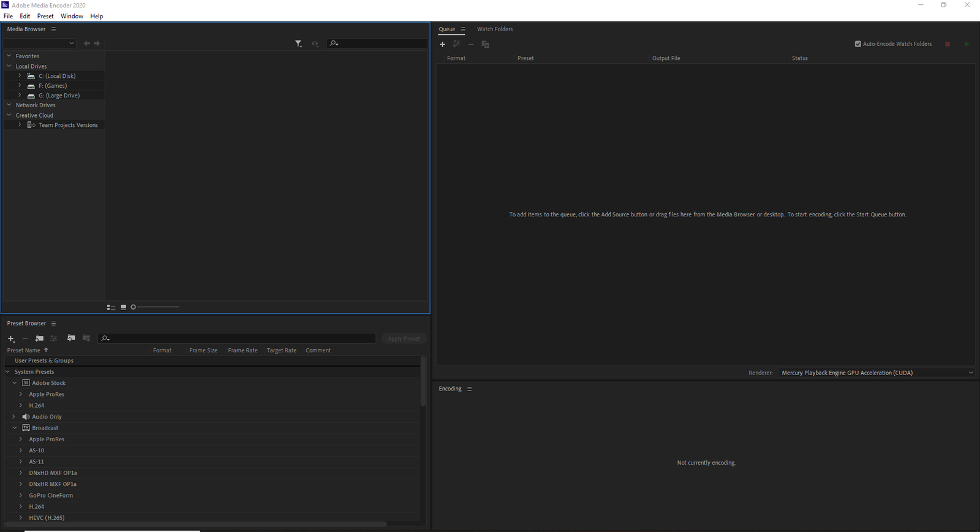Expand GoPro CineForm presets

tap(21, 495)
